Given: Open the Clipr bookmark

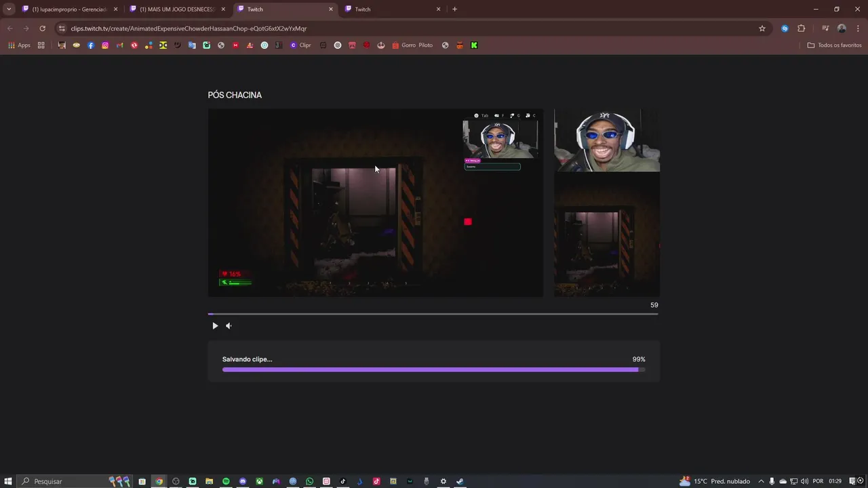Looking at the screenshot, I should coord(300,45).
